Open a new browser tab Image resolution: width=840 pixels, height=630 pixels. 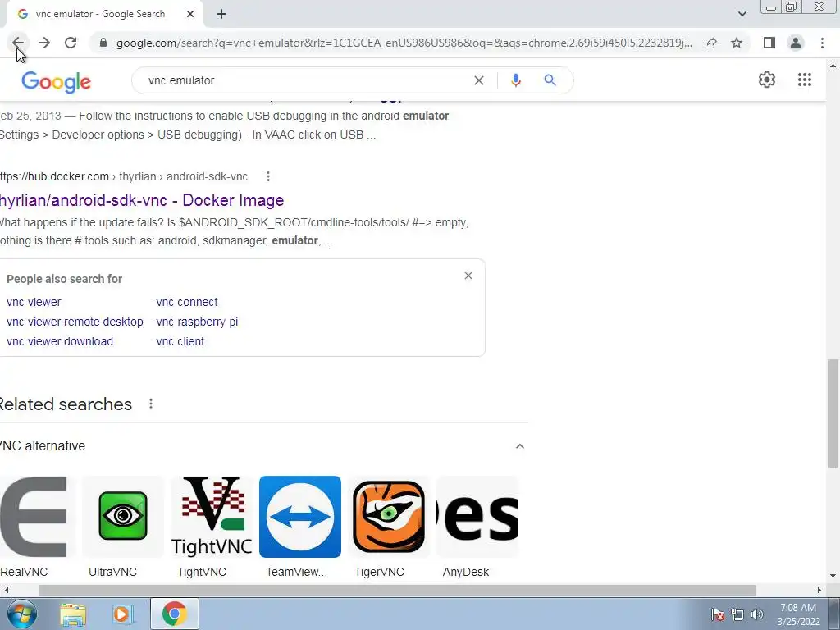221,14
